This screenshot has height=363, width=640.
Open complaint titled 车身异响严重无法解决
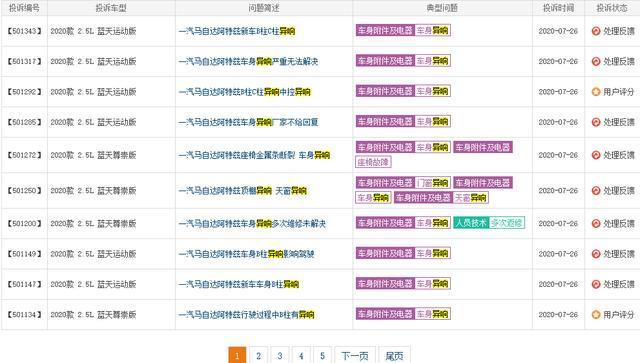249,62
